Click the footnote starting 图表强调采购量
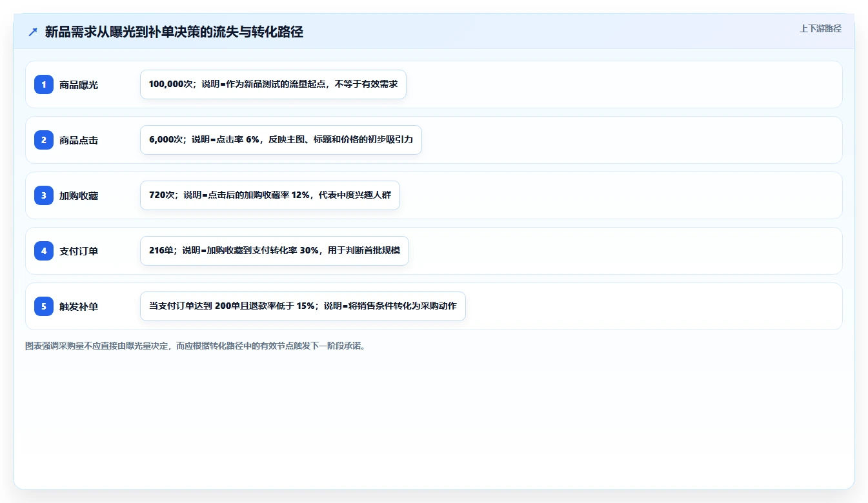The width and height of the screenshot is (868, 503). click(x=196, y=346)
